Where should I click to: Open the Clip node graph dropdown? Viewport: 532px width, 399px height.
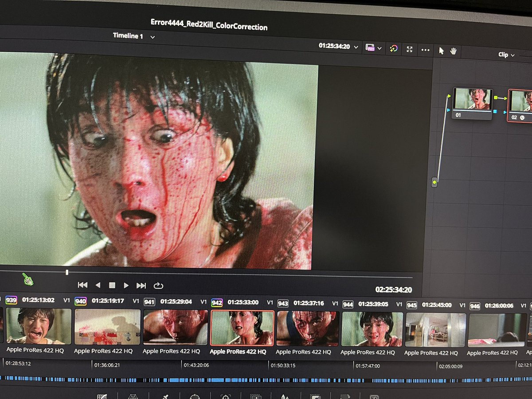(x=506, y=55)
